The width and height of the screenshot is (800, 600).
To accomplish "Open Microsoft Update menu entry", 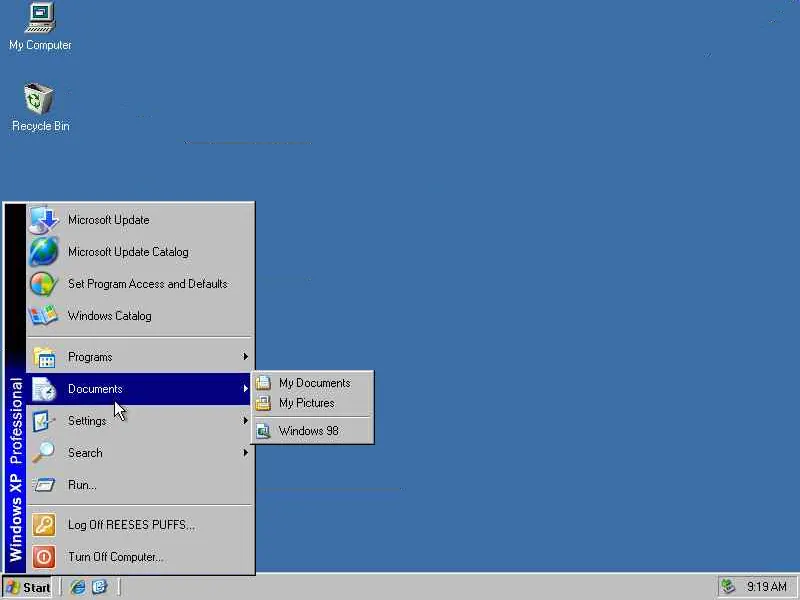I will coord(140,220).
